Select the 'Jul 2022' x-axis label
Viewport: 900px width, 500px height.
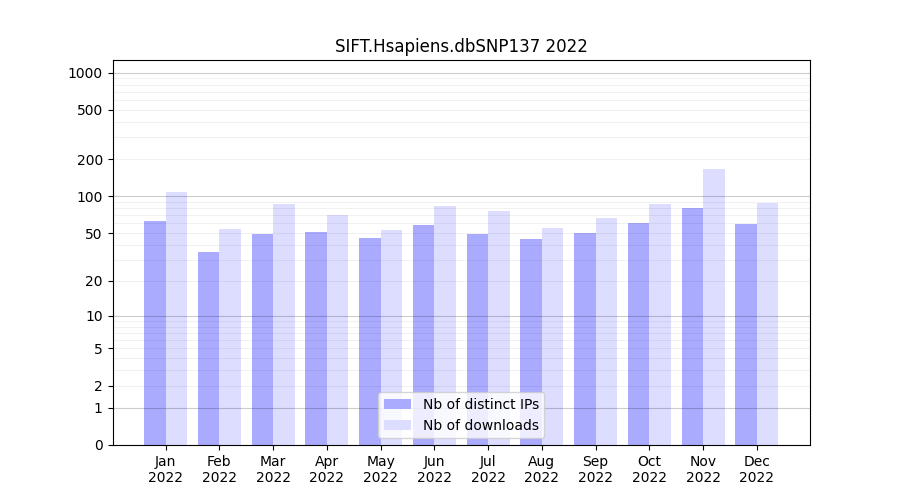tap(488, 469)
